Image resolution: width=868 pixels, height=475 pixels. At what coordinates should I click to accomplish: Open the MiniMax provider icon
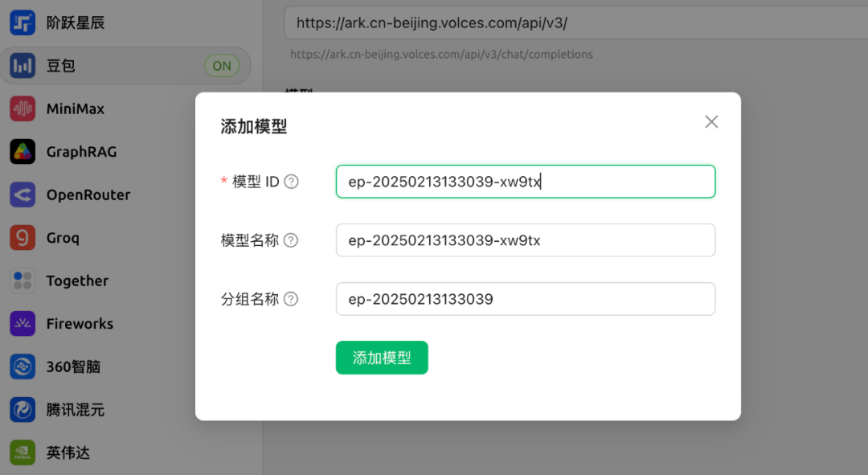point(23,109)
